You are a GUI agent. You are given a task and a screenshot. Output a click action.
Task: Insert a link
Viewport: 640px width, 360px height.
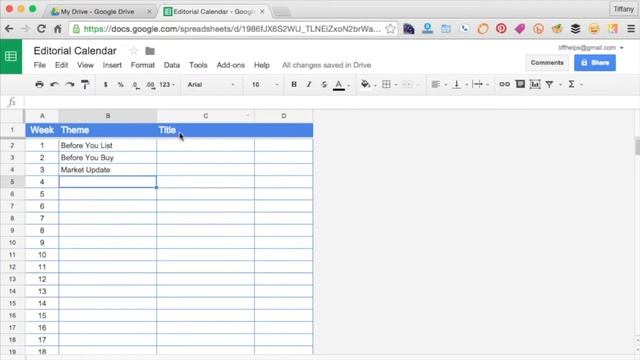(x=504, y=84)
